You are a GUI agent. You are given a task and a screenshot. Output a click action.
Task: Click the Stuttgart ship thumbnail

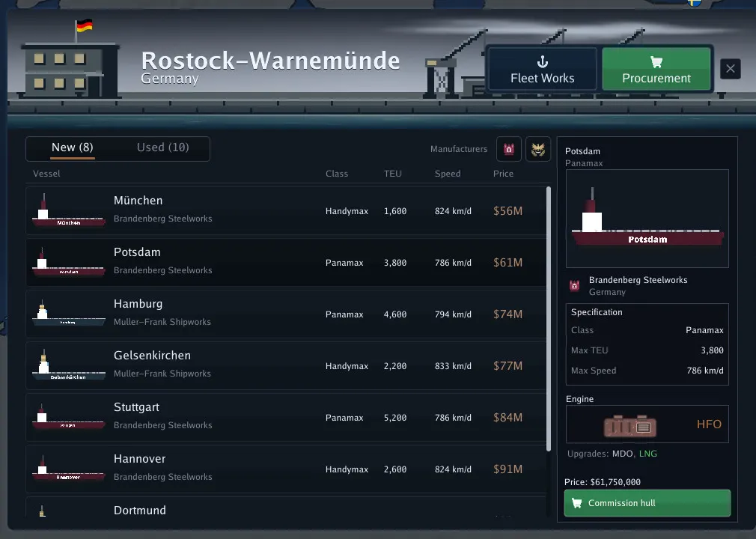(68, 417)
